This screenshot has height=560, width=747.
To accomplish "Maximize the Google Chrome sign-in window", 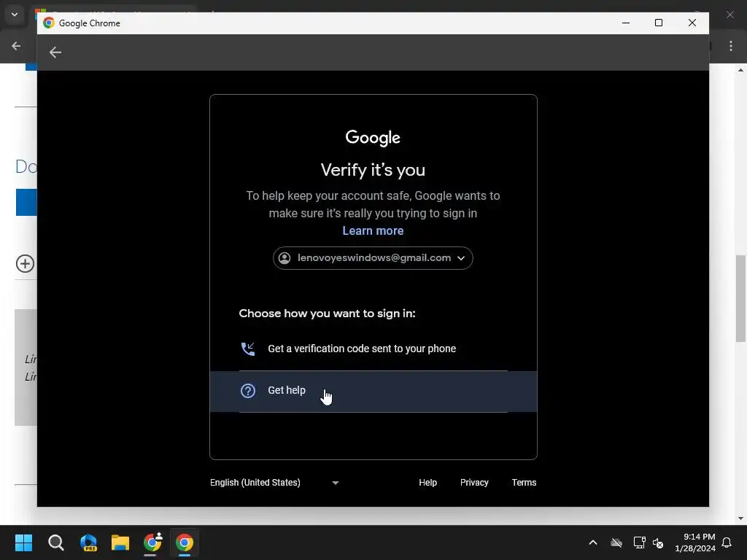I will (659, 23).
